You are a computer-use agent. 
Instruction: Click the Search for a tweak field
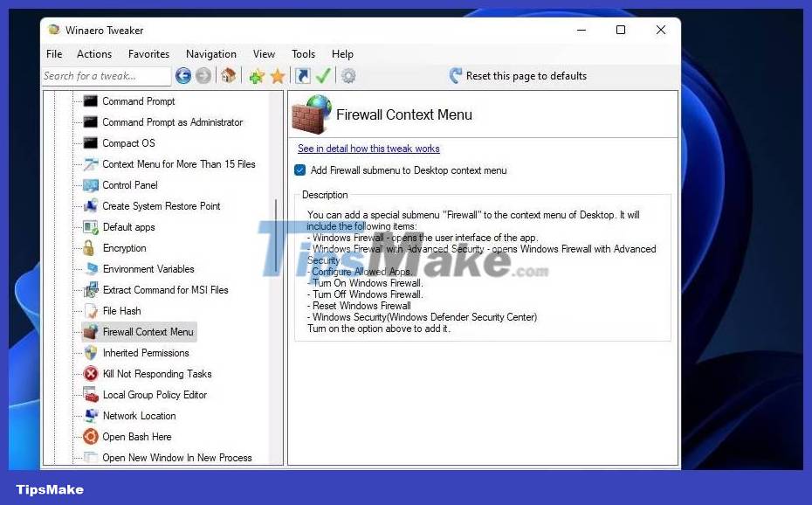pyautogui.click(x=106, y=76)
